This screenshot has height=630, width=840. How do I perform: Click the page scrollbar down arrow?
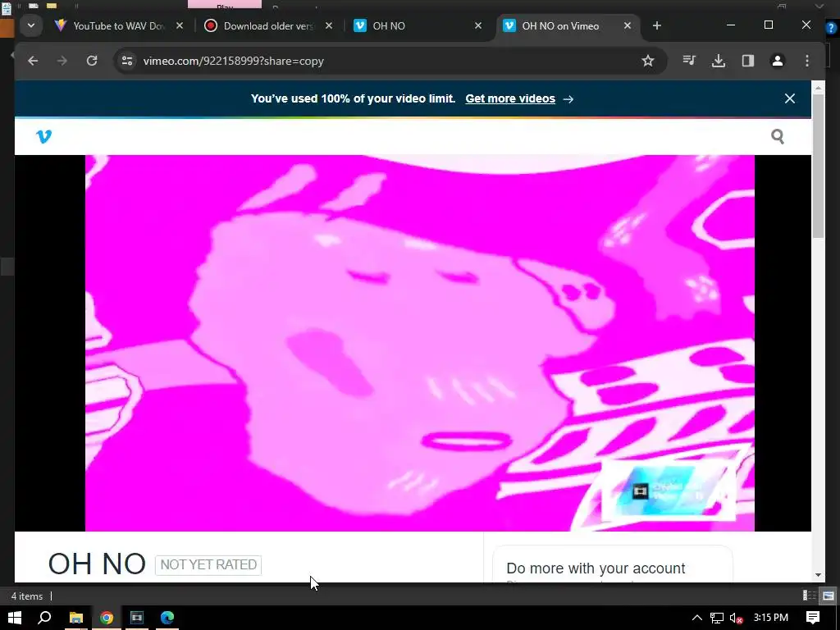[818, 575]
